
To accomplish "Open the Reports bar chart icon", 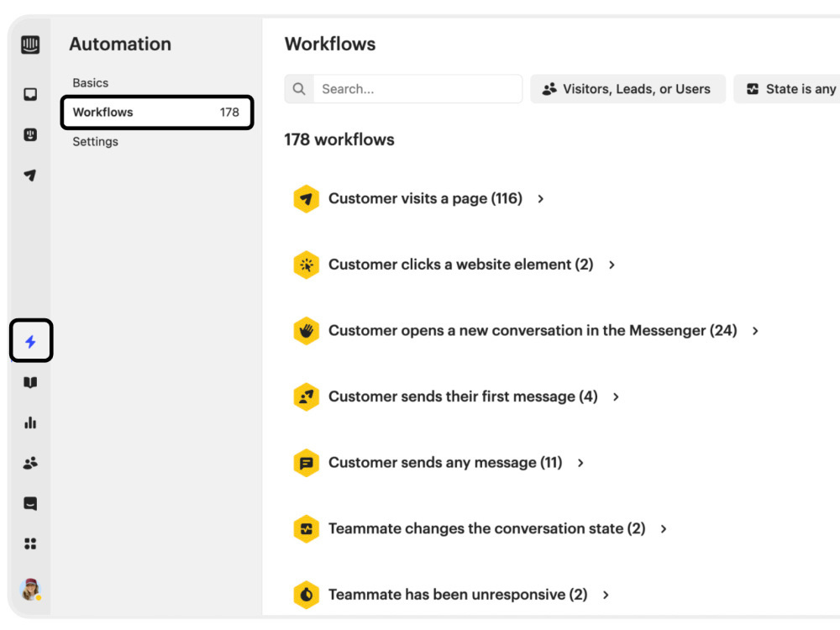I will (x=30, y=423).
